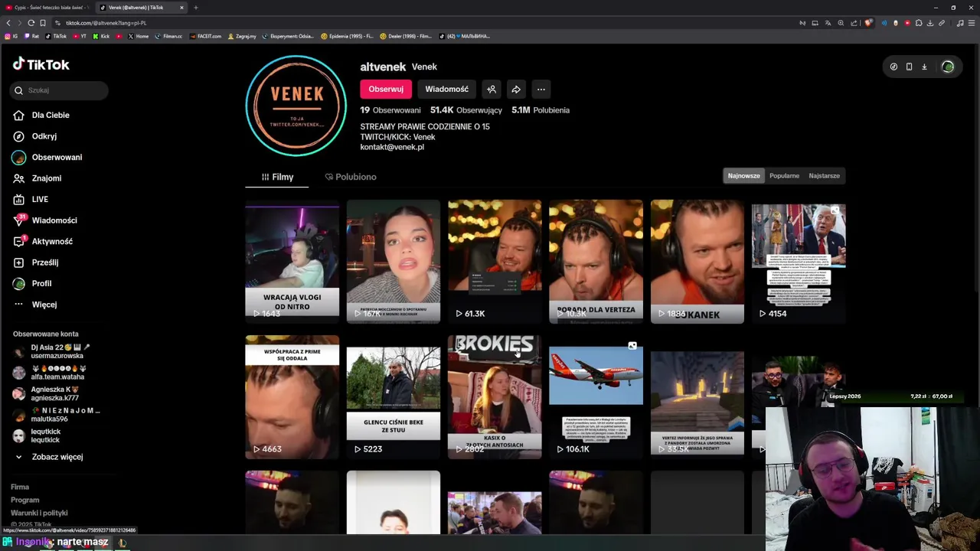
Task: Open Filman.cc bookmark
Action: (168, 36)
